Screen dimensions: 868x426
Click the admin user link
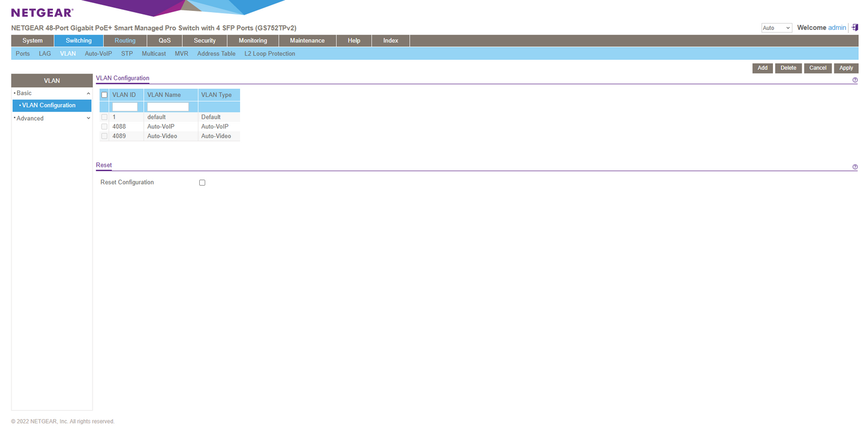837,28
